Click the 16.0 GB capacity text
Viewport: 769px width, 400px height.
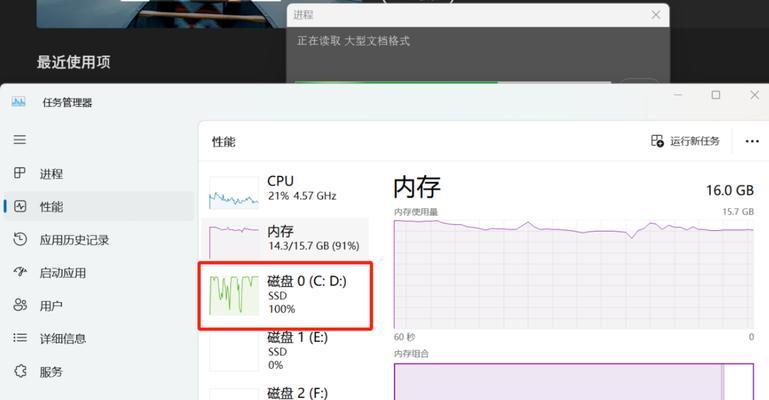[730, 190]
